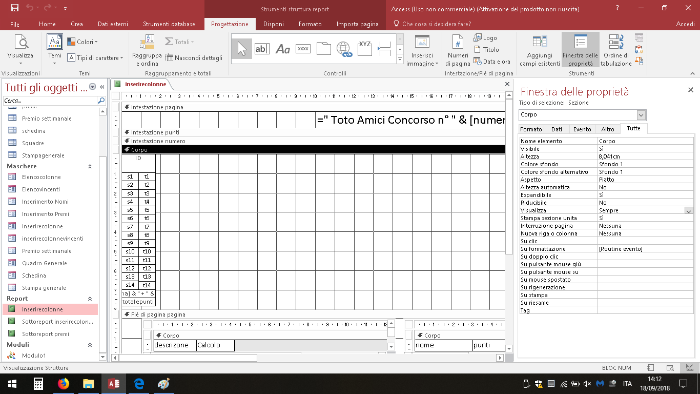Select Sottoreport premi in navigation pane
Viewport: 700px width, 394px height.
click(x=45, y=334)
